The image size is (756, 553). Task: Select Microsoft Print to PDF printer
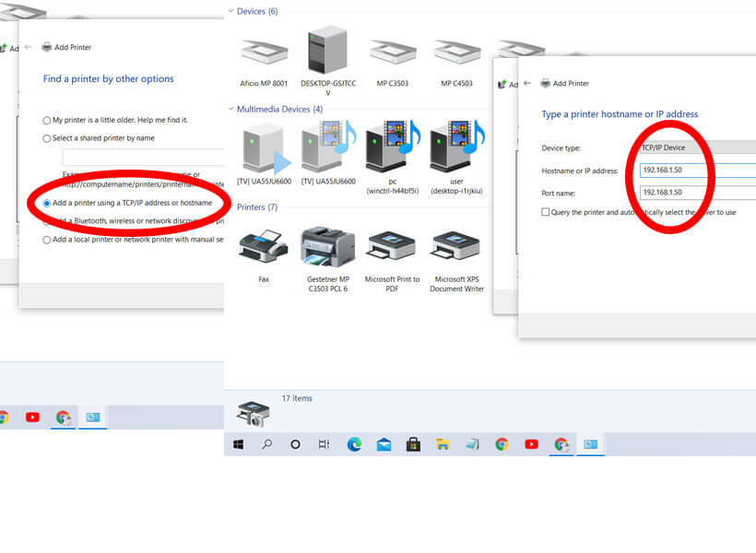tap(391, 249)
